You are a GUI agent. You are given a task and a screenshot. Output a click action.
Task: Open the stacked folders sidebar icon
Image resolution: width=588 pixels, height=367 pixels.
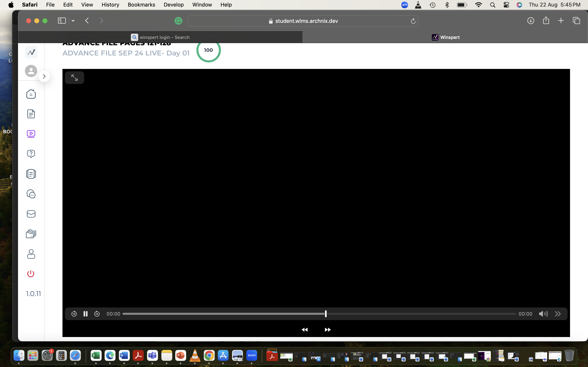(x=31, y=234)
